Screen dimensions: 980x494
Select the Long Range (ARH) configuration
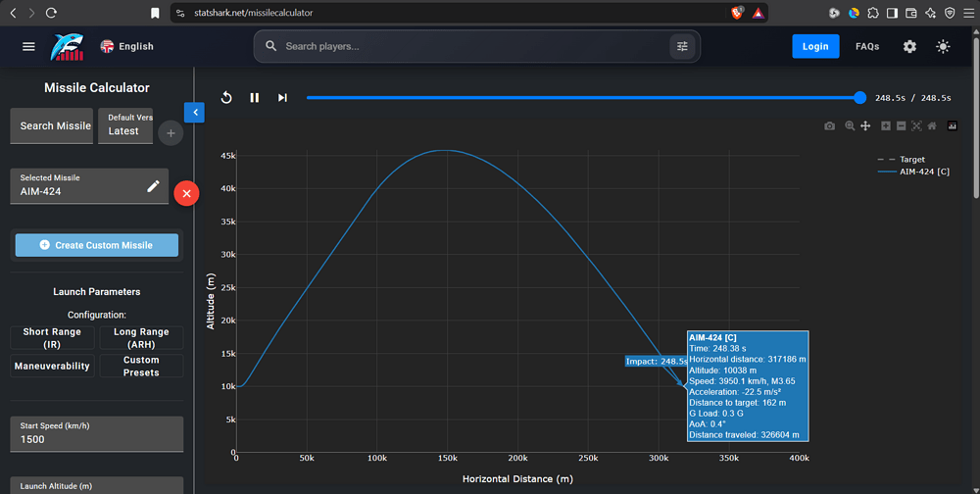141,338
